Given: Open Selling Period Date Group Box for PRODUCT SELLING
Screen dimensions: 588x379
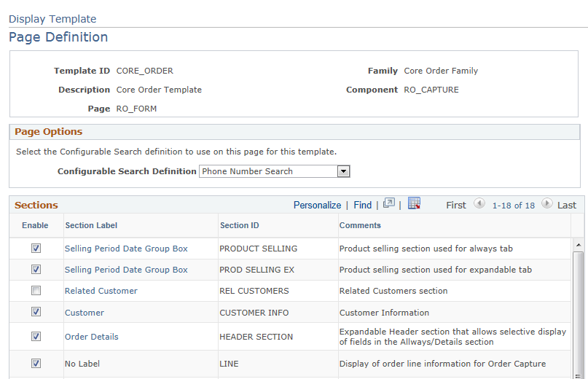Looking at the screenshot, I should click(x=126, y=249).
